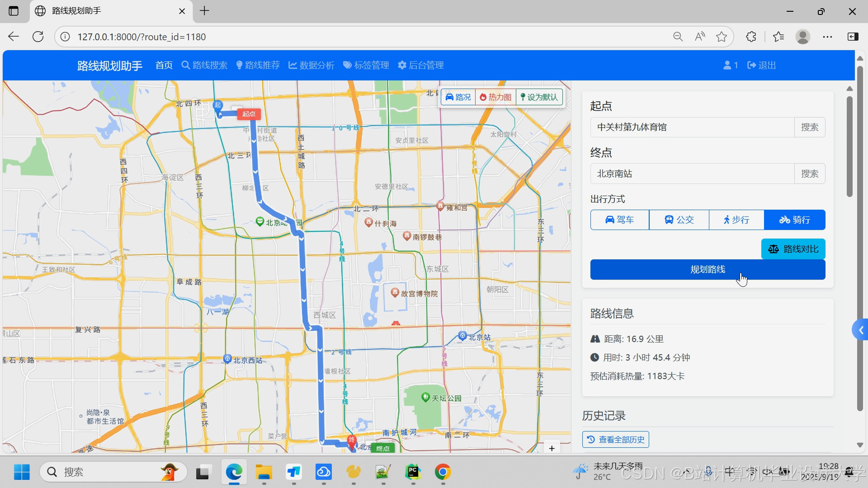Toggle the 热力图 heatmap overlay
The height and width of the screenshot is (488, 868).
[x=495, y=97]
